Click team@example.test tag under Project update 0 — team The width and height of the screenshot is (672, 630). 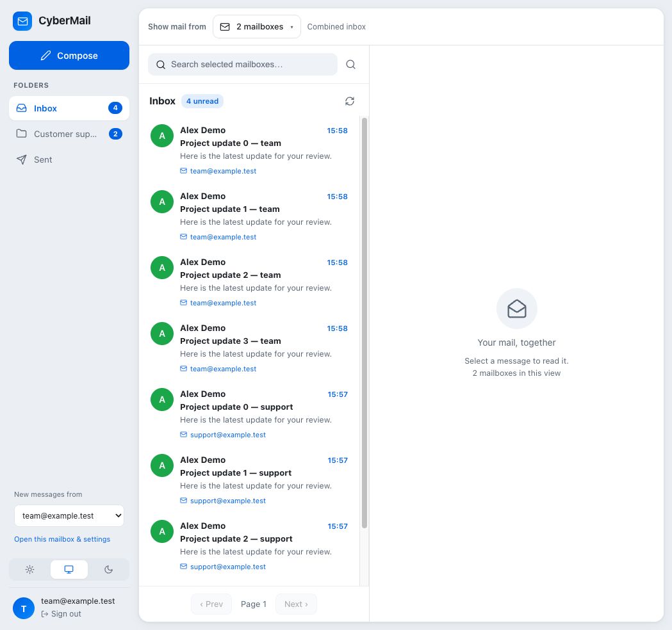pyautogui.click(x=218, y=171)
